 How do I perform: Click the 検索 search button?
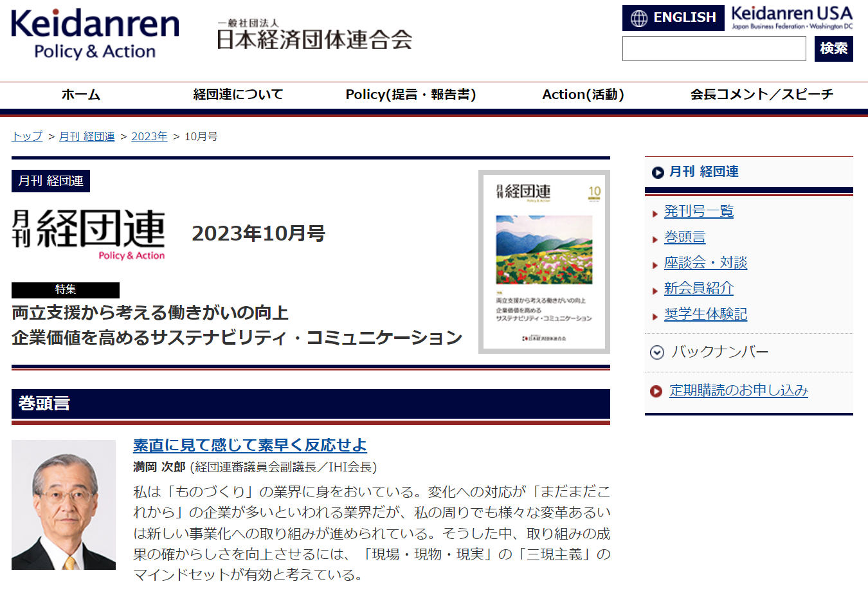tap(833, 49)
